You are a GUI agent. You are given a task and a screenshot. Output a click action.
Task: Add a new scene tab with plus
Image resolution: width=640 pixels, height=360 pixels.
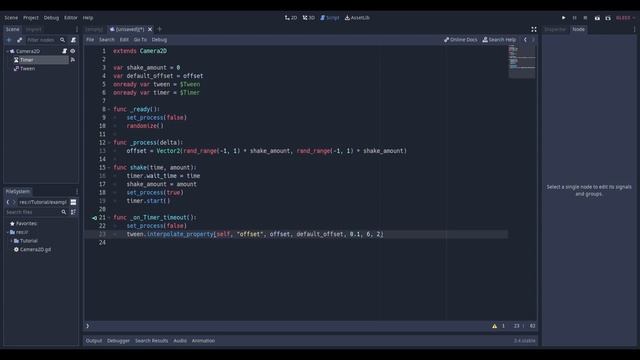160,29
